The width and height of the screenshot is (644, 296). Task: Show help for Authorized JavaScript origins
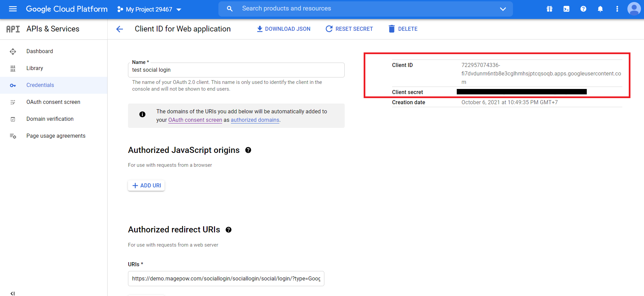(x=248, y=150)
